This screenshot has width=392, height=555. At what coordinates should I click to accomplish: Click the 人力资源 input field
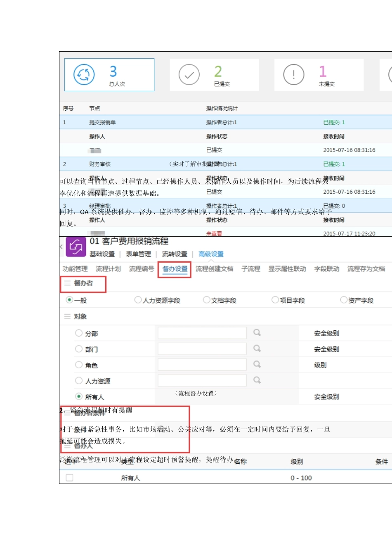point(202,380)
